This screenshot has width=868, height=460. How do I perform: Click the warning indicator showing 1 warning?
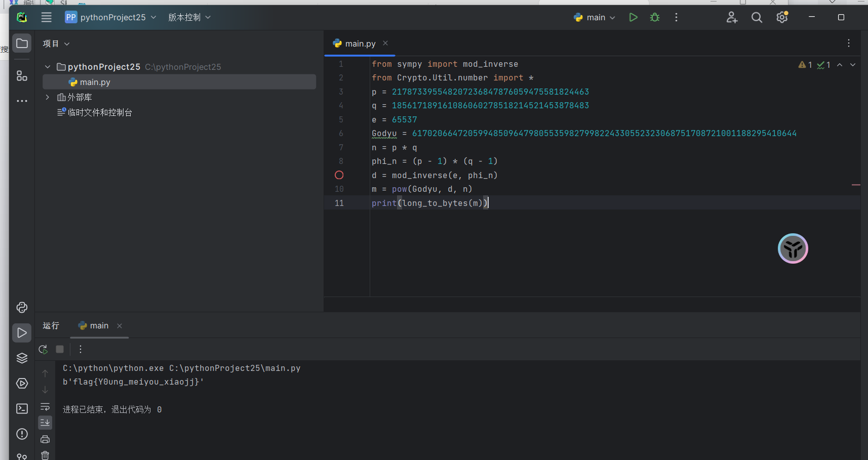(805, 65)
